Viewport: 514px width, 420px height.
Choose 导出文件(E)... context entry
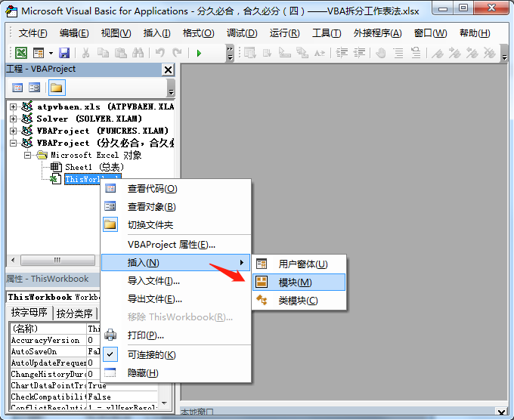[176, 299]
